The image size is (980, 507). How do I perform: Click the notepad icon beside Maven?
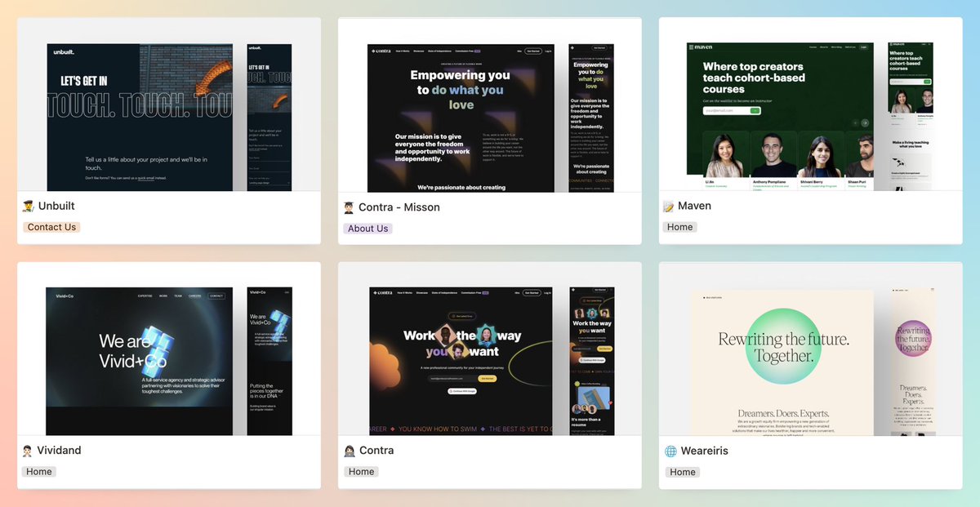pos(670,207)
